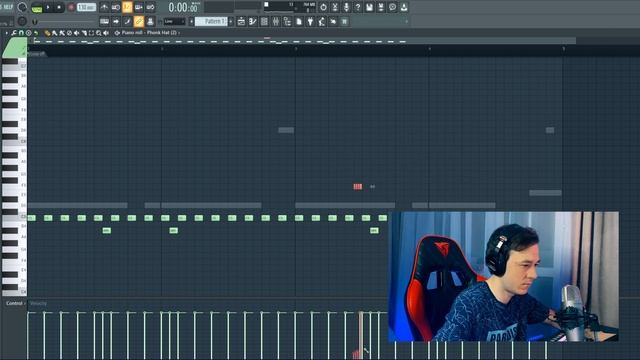
Task: Disable the highlighted link grouping button
Action: [x=139, y=21]
